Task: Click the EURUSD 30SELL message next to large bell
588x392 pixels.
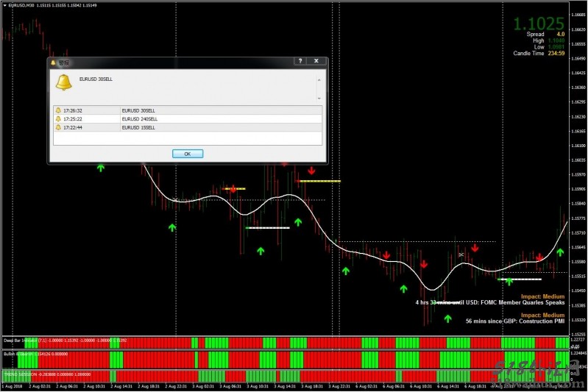Action: (x=96, y=79)
